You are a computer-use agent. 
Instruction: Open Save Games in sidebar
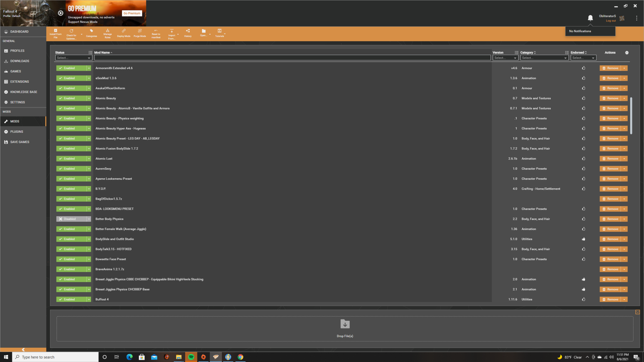coord(23,142)
